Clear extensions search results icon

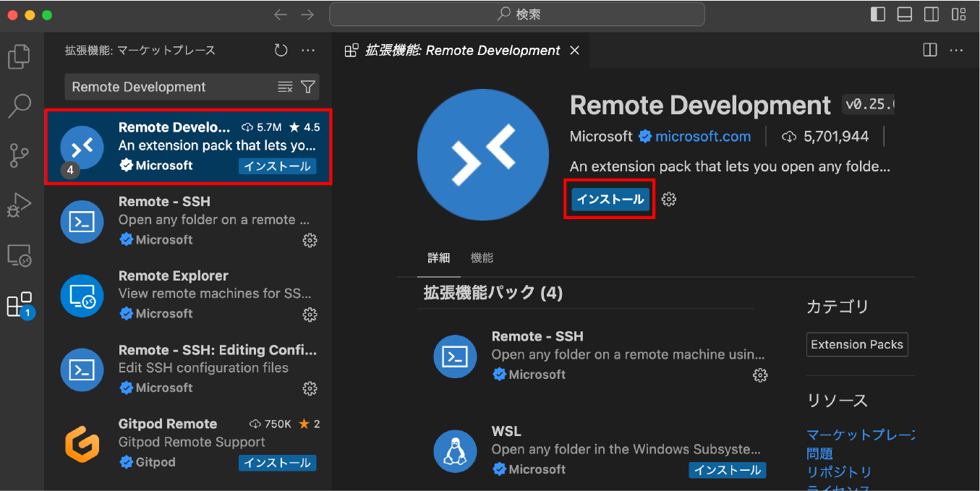pyautogui.click(x=285, y=87)
